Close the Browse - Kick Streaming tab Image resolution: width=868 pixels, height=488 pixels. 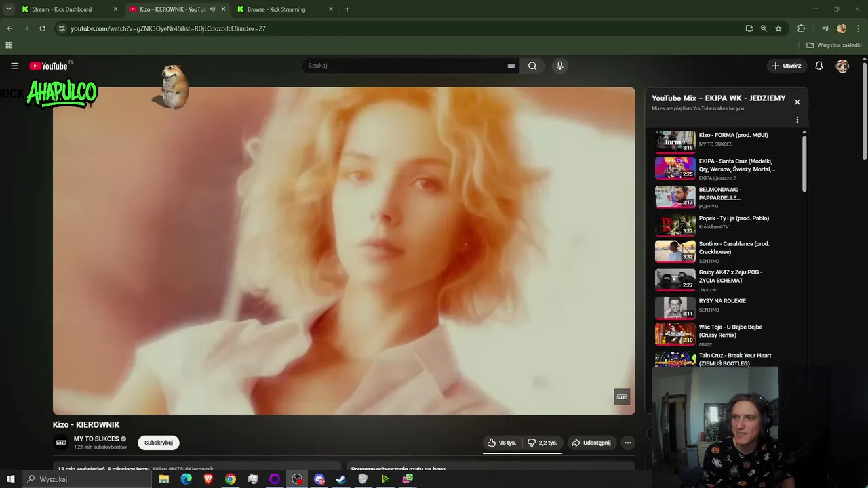click(x=331, y=9)
